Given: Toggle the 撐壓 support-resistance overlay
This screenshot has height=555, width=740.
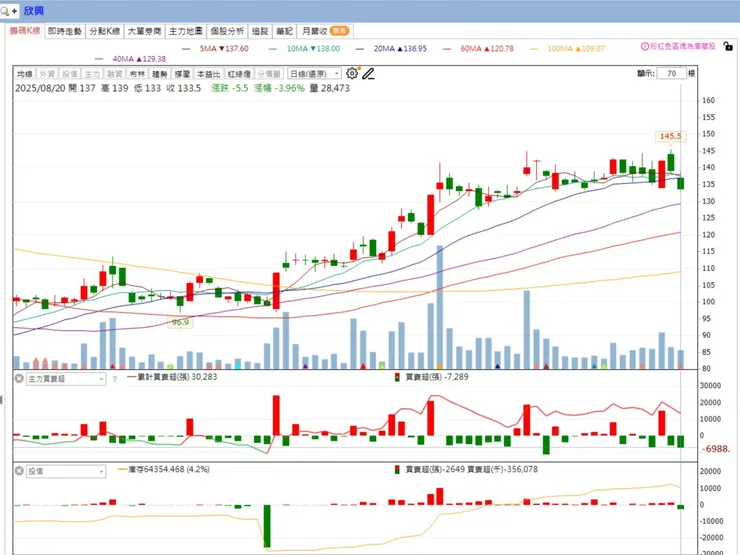Looking at the screenshot, I should [x=182, y=74].
